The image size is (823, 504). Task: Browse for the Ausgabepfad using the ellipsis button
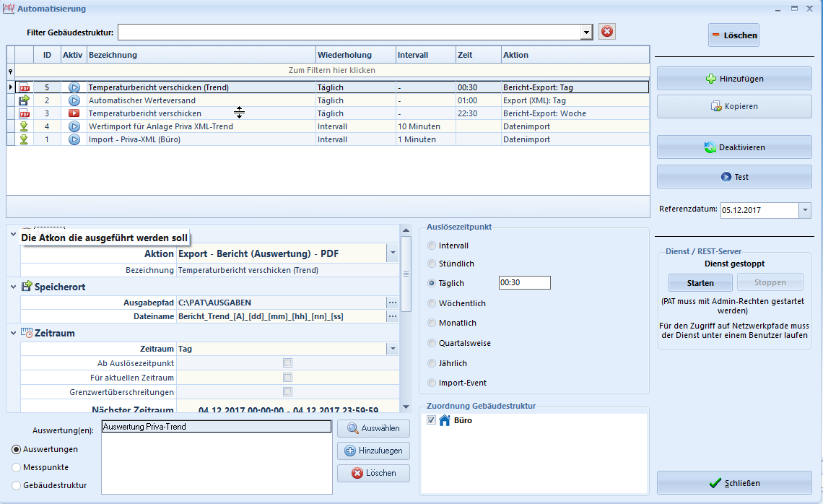click(393, 303)
